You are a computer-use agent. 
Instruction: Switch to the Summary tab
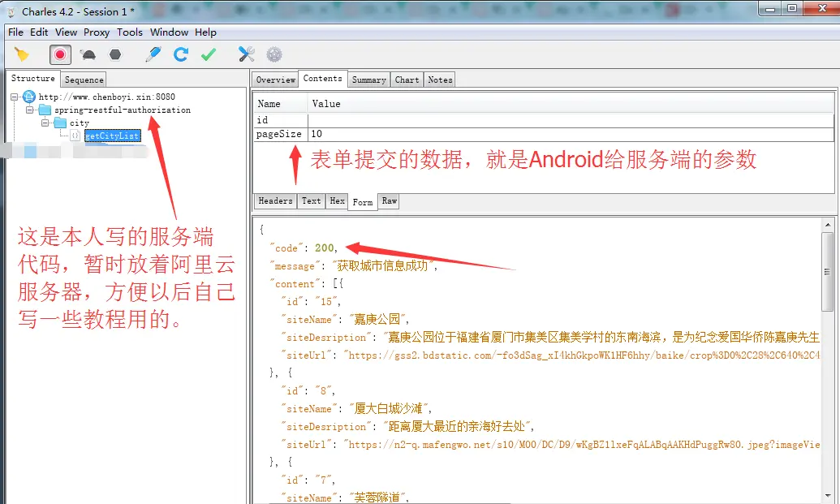tap(368, 80)
